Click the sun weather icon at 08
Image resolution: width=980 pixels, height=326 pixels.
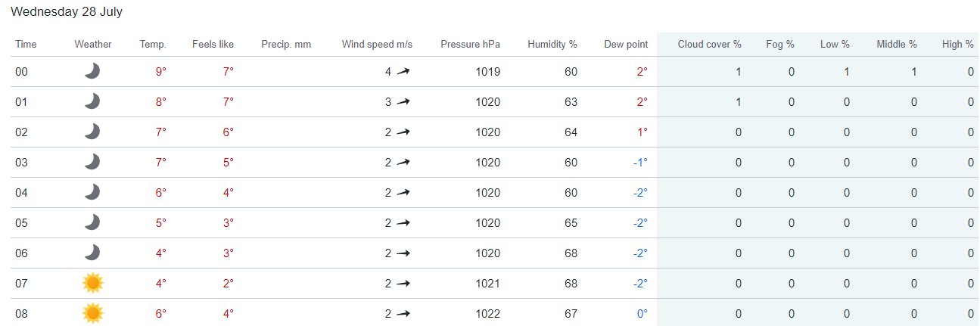coord(93,313)
